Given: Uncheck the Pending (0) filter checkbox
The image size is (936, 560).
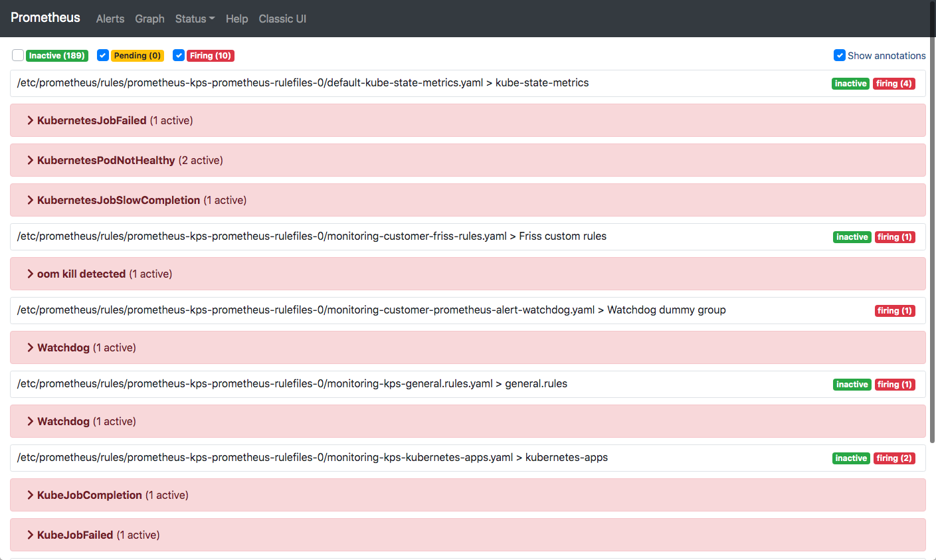Looking at the screenshot, I should (x=103, y=56).
